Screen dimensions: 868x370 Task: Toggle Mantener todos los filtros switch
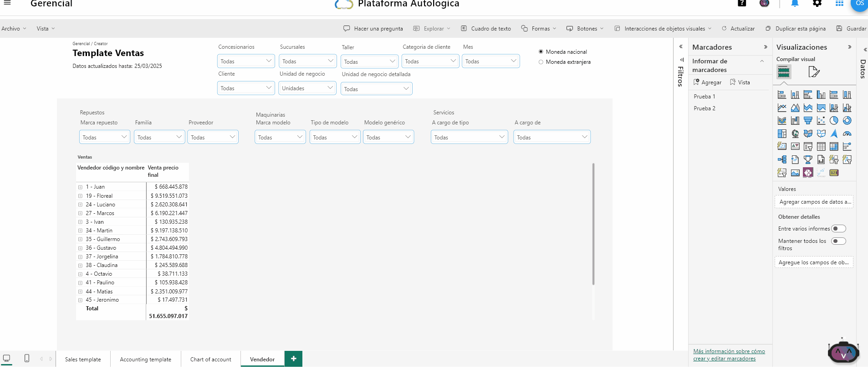click(838, 241)
